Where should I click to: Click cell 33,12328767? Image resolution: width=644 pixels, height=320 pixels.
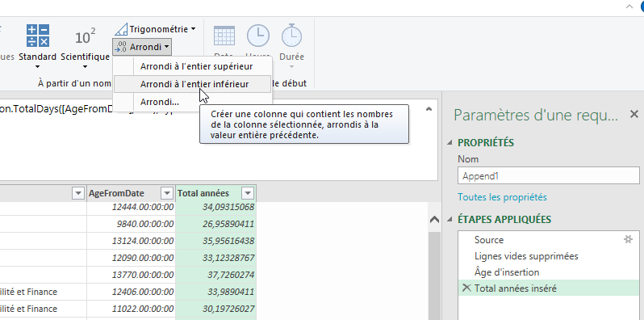coord(215,258)
